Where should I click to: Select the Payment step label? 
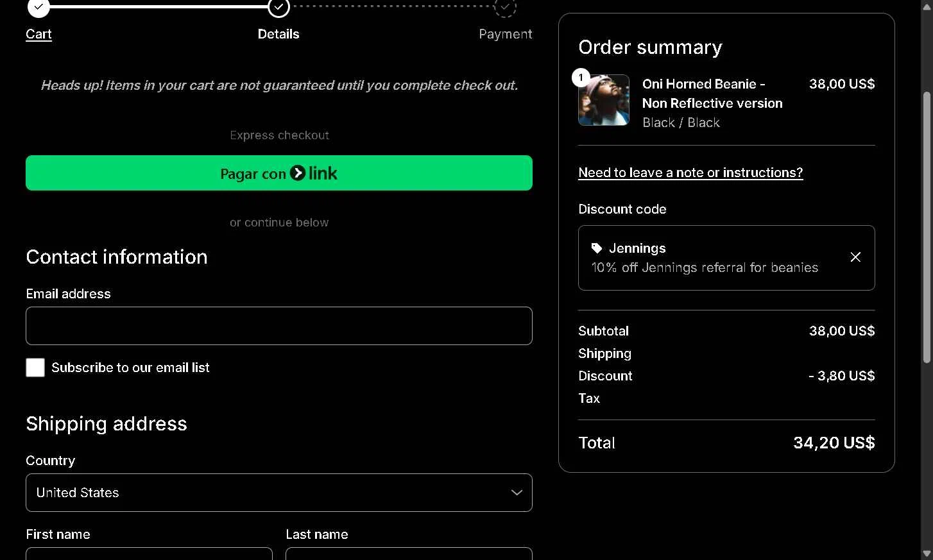tap(506, 34)
